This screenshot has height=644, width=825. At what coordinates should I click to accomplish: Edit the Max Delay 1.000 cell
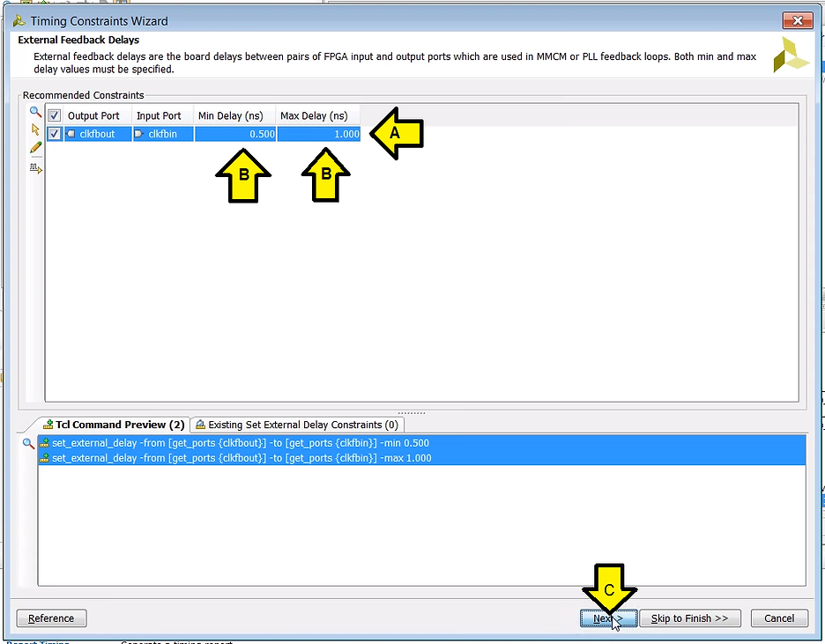pyautogui.click(x=318, y=134)
